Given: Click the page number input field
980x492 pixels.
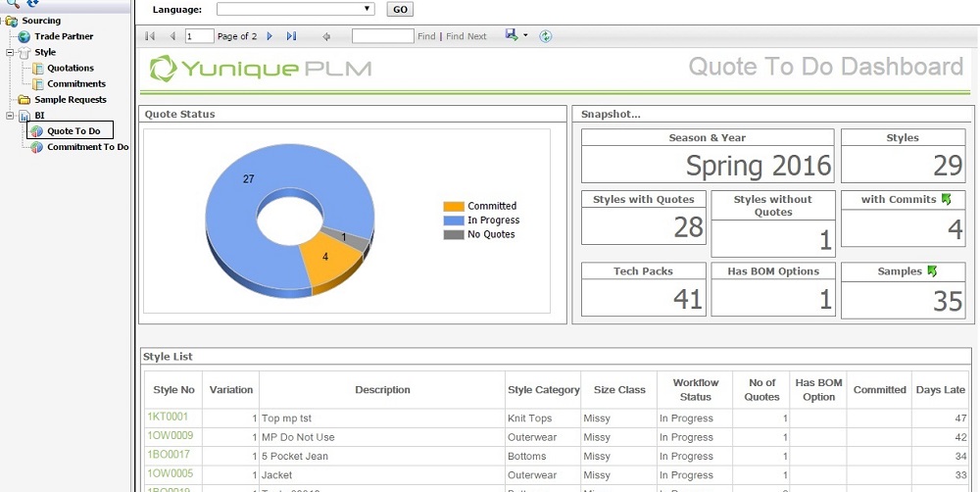Looking at the screenshot, I should [199, 36].
